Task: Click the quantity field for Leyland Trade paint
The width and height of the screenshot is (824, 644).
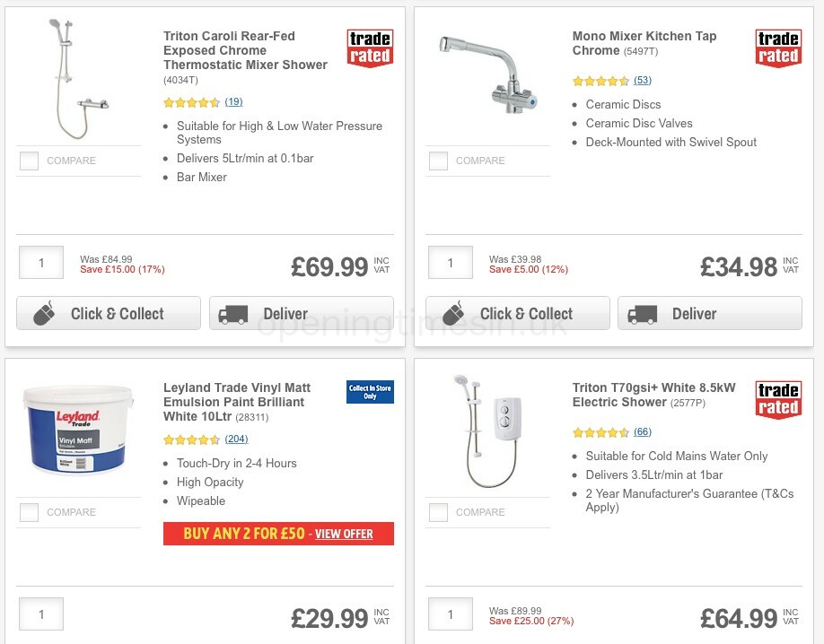Action: (40, 614)
